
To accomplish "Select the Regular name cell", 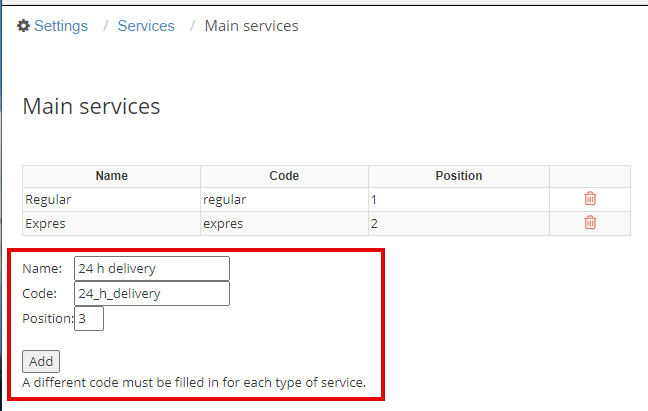I will click(x=112, y=200).
